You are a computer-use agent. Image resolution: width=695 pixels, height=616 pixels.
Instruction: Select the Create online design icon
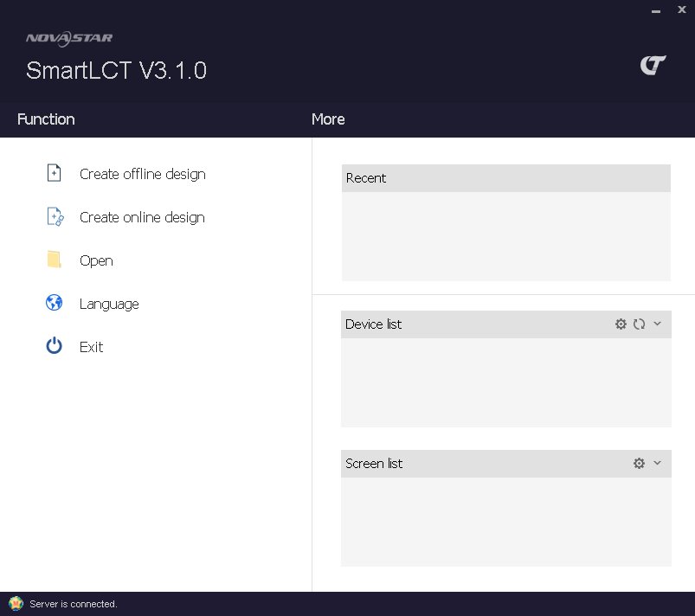(54, 216)
